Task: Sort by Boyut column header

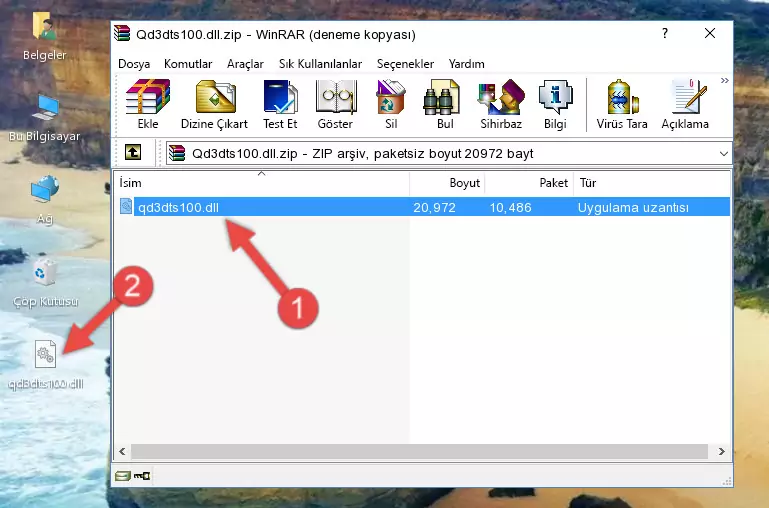Action: (447, 183)
